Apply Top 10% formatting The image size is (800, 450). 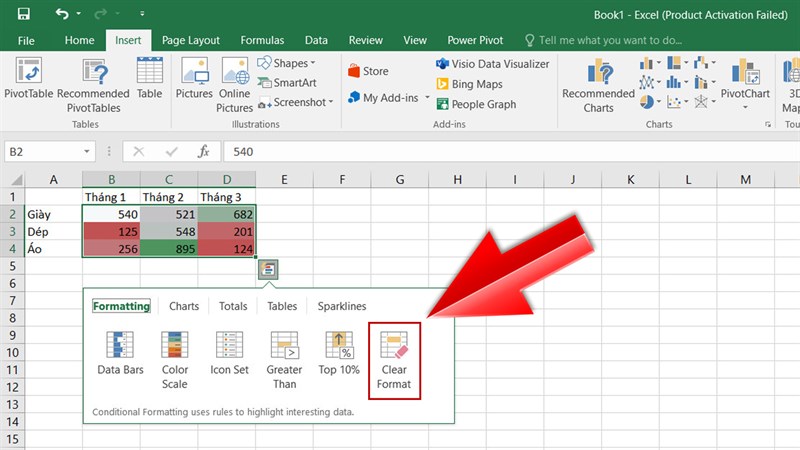click(x=339, y=353)
